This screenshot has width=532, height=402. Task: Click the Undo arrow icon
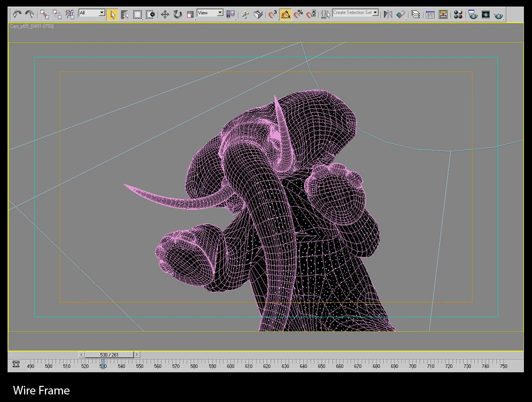pyautogui.click(x=17, y=14)
